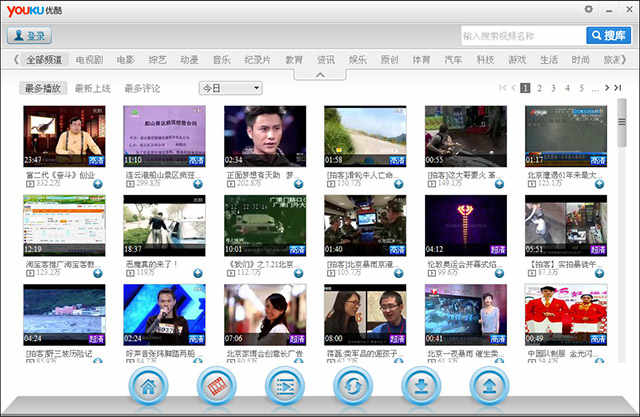The image size is (640, 417).
Task: Switch to the 动漫 channel tab
Action: (x=189, y=60)
